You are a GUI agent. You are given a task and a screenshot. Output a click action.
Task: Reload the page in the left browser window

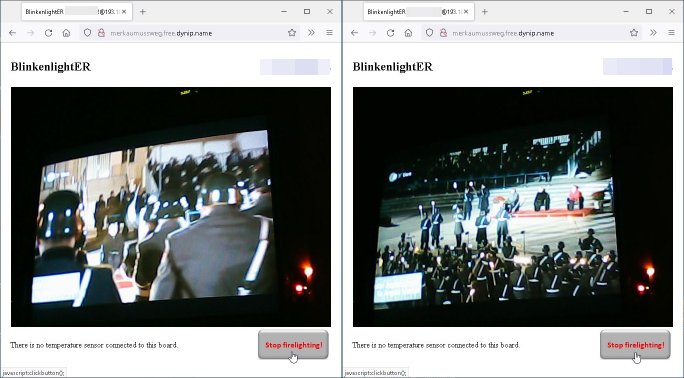tap(48, 33)
